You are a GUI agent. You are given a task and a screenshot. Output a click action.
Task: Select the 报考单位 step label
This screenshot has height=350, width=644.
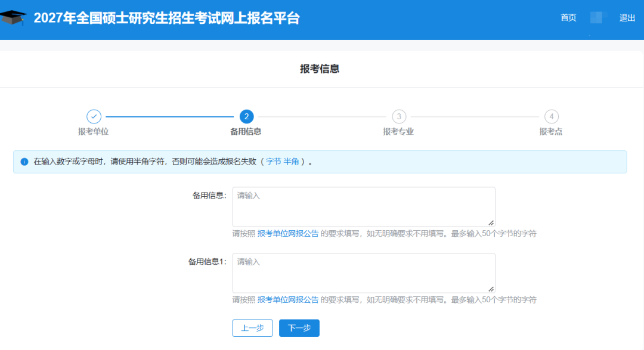pos(93,131)
